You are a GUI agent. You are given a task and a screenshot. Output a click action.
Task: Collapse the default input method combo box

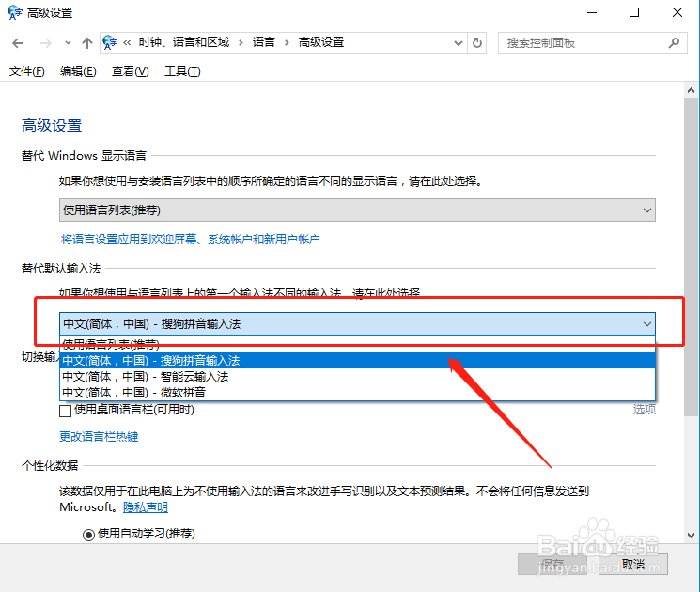point(357,324)
